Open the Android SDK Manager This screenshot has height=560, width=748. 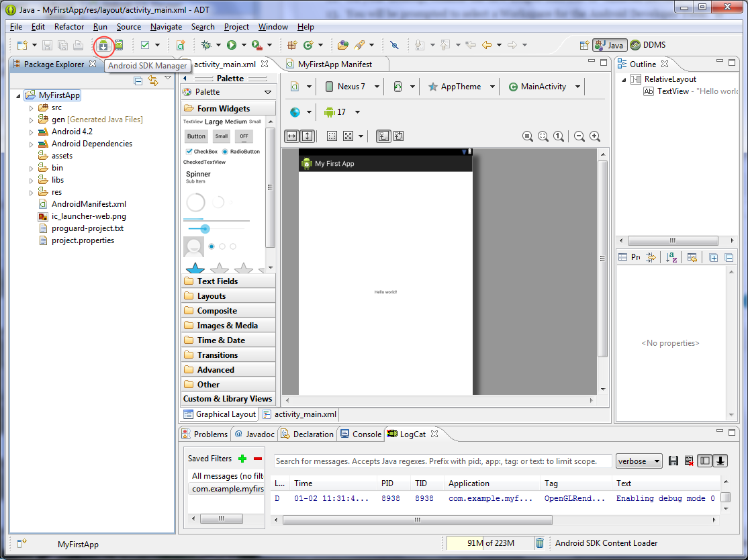click(103, 45)
